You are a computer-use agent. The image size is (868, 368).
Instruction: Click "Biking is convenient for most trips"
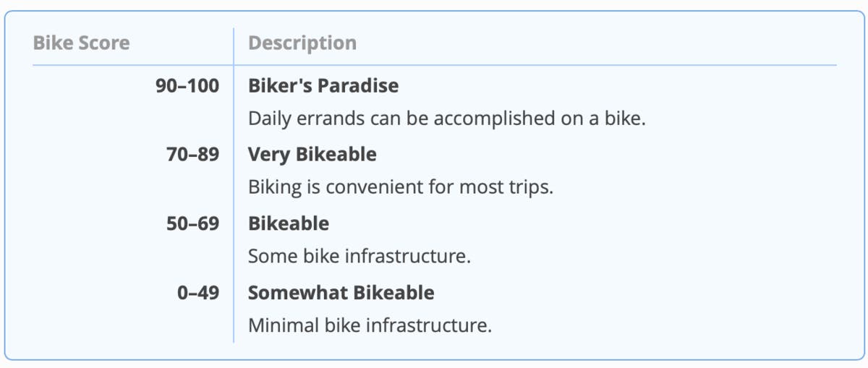click(x=400, y=187)
